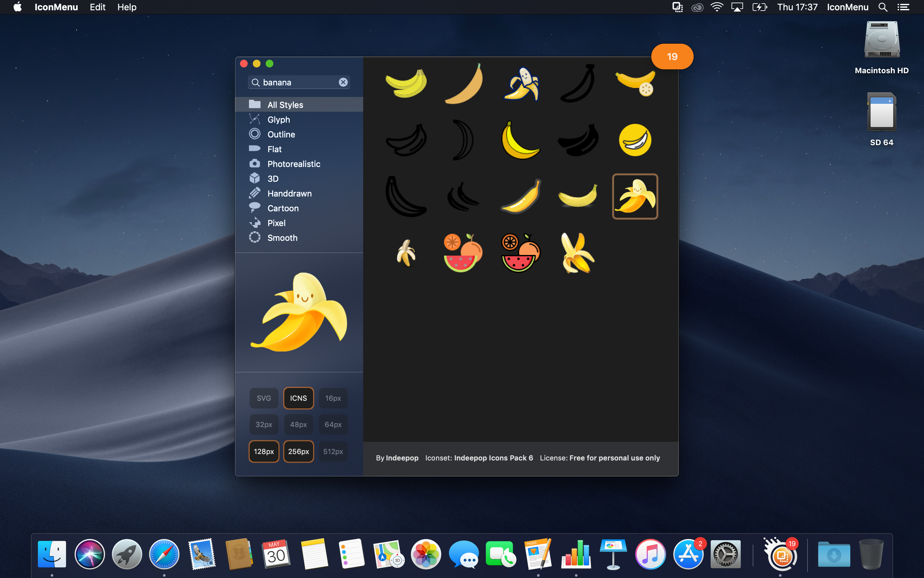The width and height of the screenshot is (924, 578).
Task: Open the Downloads folder in Dock
Action: pos(834,554)
